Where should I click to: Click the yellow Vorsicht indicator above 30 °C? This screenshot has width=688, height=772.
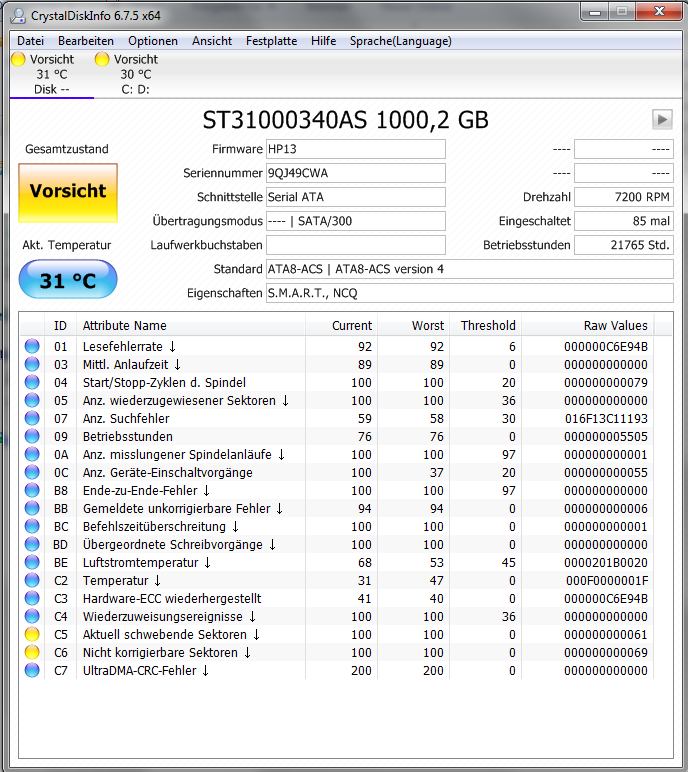[x=102, y=59]
